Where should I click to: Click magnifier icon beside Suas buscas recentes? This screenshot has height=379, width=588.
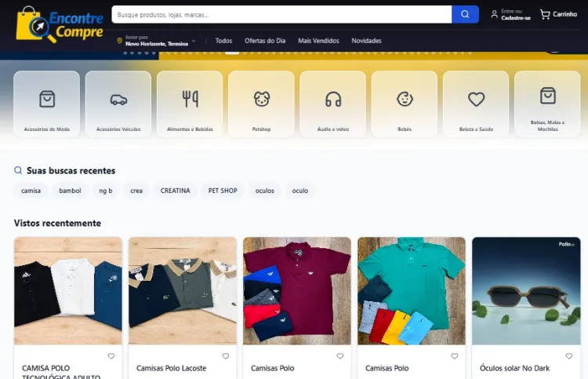pos(18,170)
